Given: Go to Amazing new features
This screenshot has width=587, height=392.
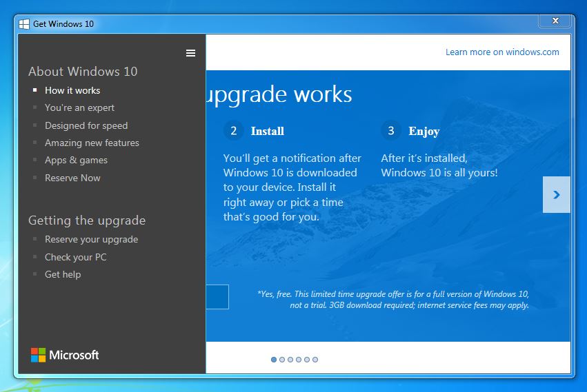Looking at the screenshot, I should 92,143.
